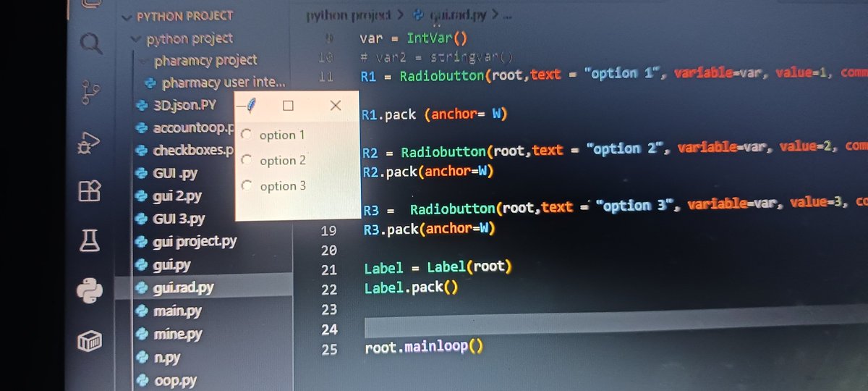Open gui project.py file
Viewport: 868px width, 391px height.
coord(187,241)
